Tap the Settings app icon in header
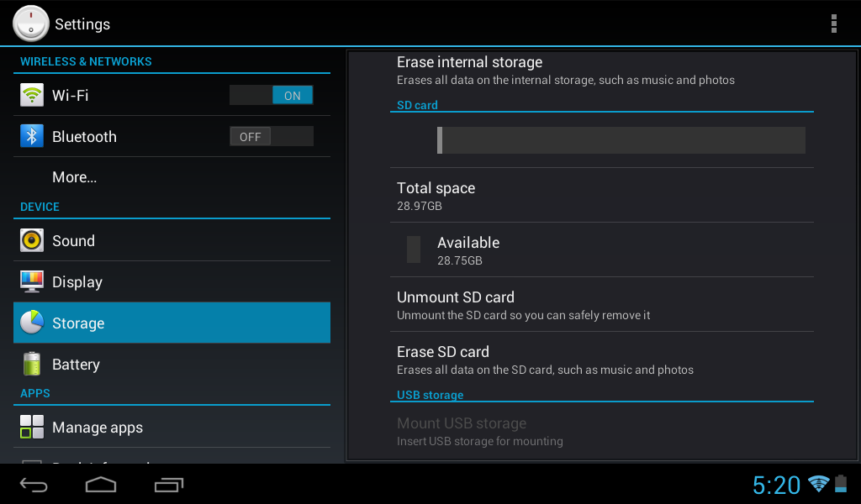The height and width of the screenshot is (504, 861). tap(31, 24)
